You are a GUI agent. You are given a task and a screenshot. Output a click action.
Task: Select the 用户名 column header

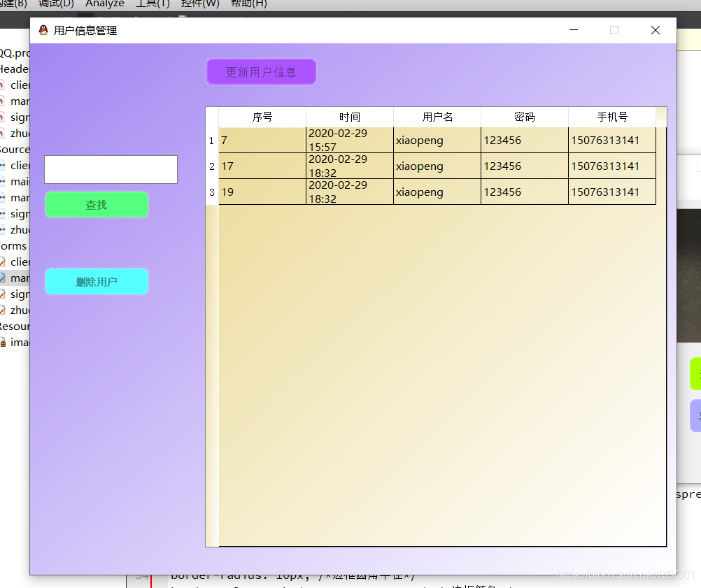tap(437, 117)
